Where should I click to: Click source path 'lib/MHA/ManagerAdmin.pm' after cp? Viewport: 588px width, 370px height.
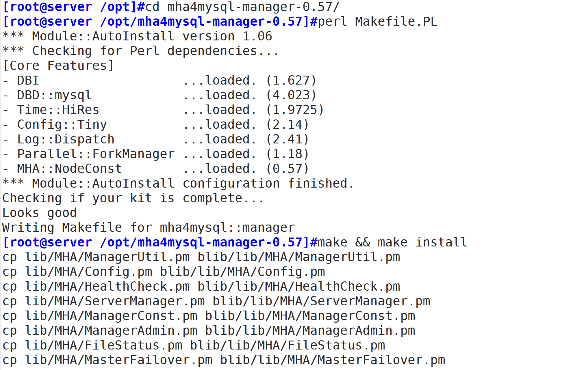(111, 331)
